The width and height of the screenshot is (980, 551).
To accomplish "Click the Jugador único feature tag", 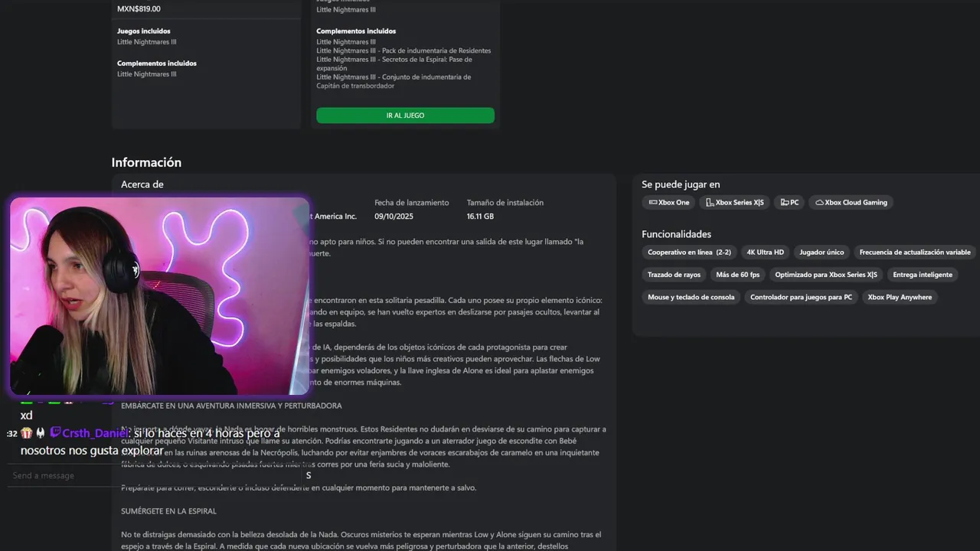I will point(822,253).
